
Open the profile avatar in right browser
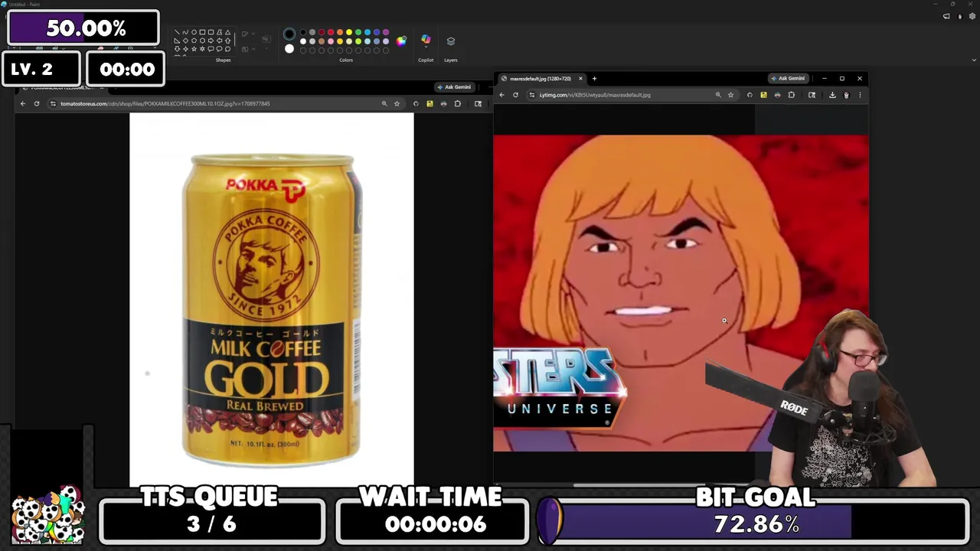846,95
